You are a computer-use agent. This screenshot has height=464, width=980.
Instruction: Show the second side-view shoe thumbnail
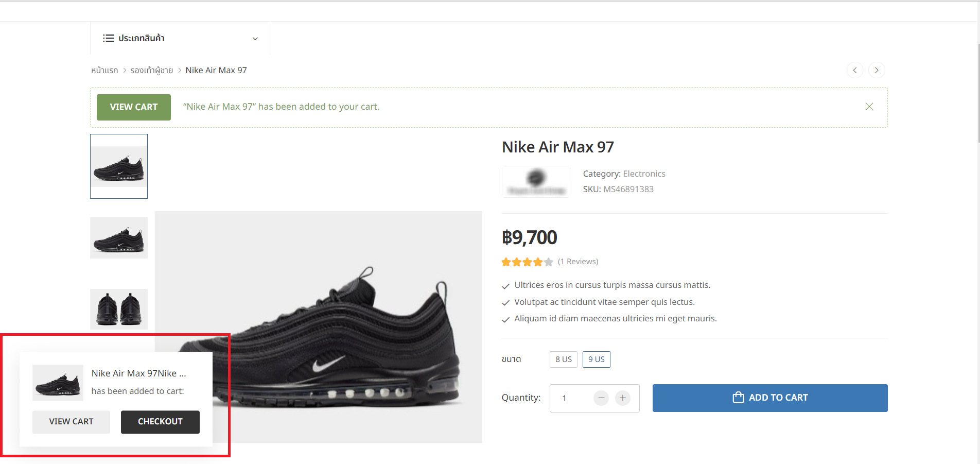(119, 238)
